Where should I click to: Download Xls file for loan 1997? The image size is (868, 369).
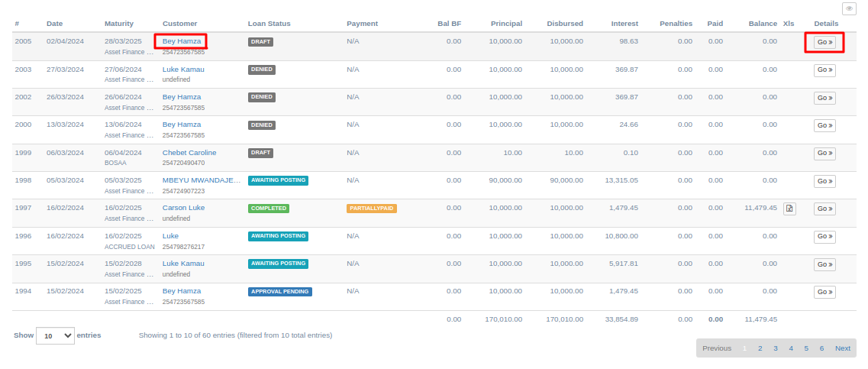point(789,209)
